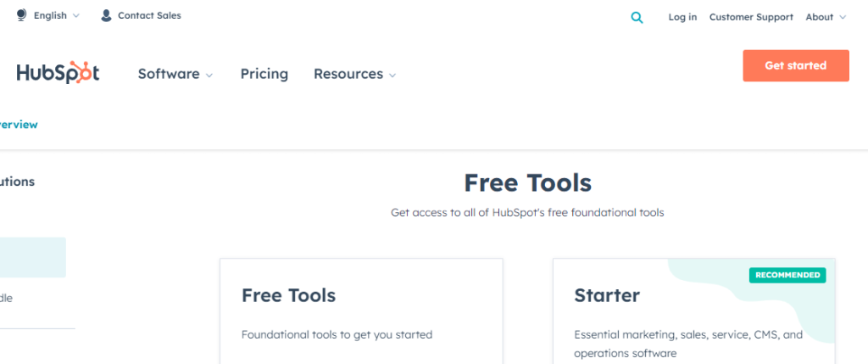Expand the Resources navigation menu
Screen dimensions: 868x364
pyautogui.click(x=355, y=74)
